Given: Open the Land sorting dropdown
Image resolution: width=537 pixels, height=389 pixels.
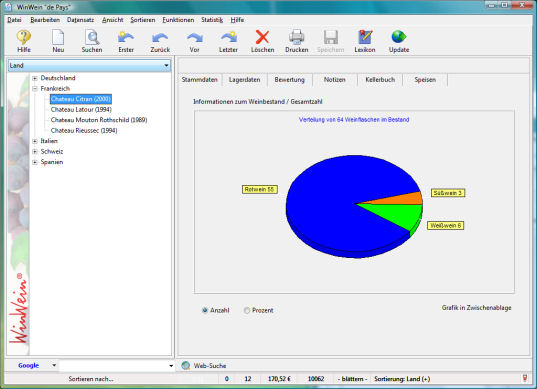Looking at the screenshot, I should (89, 65).
